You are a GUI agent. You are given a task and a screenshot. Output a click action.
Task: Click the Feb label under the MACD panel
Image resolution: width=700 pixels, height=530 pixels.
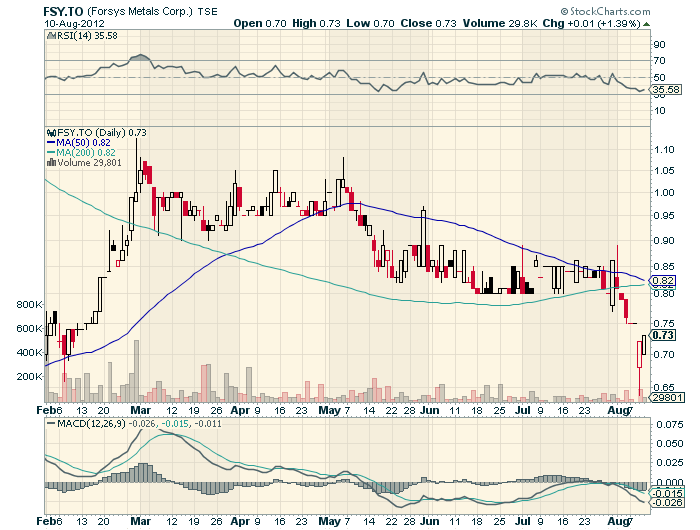click(46, 522)
